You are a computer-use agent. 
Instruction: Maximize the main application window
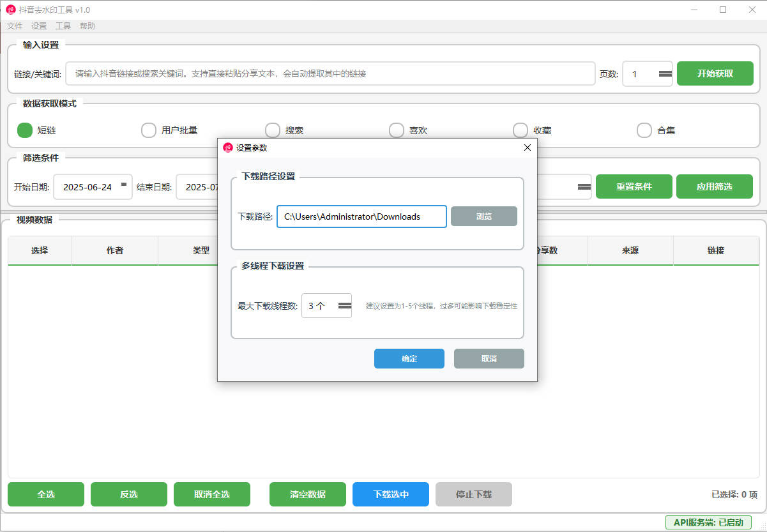(x=723, y=10)
